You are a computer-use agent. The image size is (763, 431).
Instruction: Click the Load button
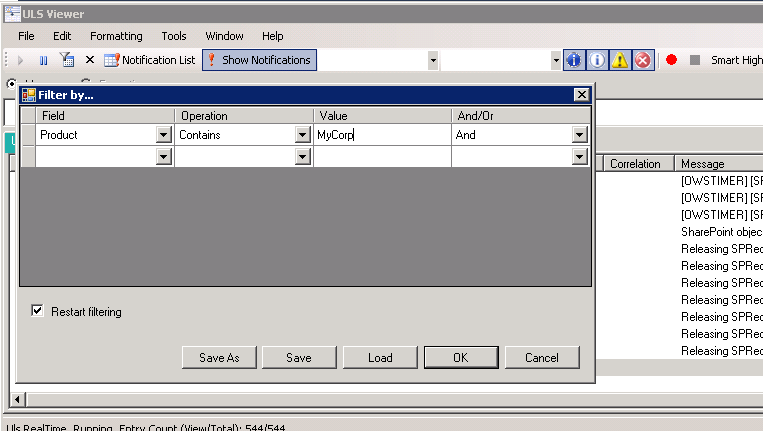click(x=380, y=358)
